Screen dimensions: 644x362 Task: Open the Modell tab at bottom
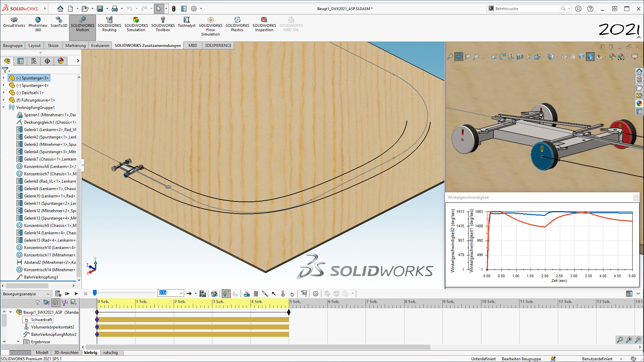click(x=42, y=353)
